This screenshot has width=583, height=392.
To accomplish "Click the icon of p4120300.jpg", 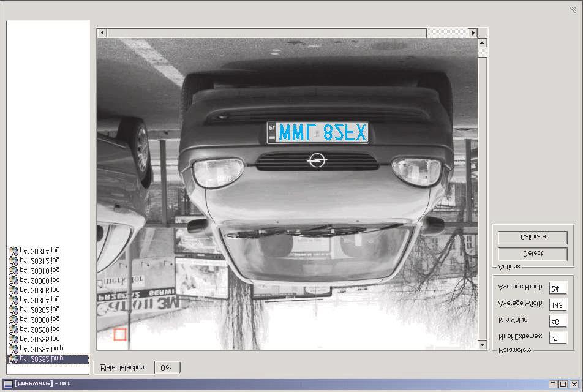I will tap(13, 320).
